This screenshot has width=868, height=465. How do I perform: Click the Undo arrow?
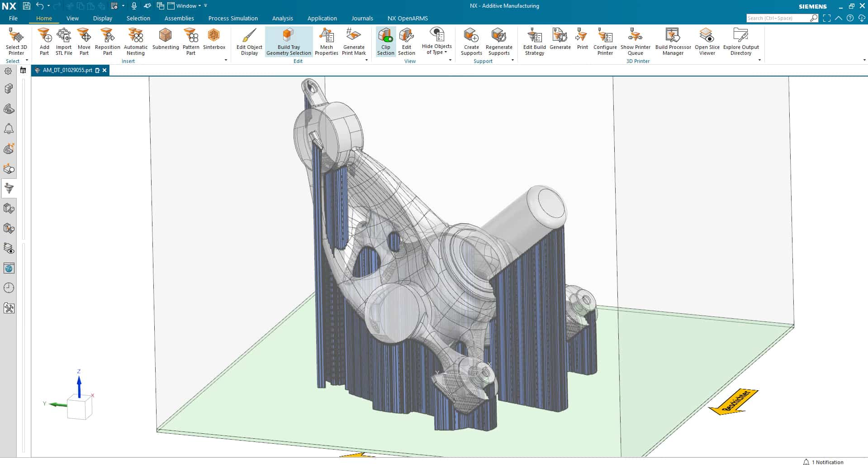(40, 6)
